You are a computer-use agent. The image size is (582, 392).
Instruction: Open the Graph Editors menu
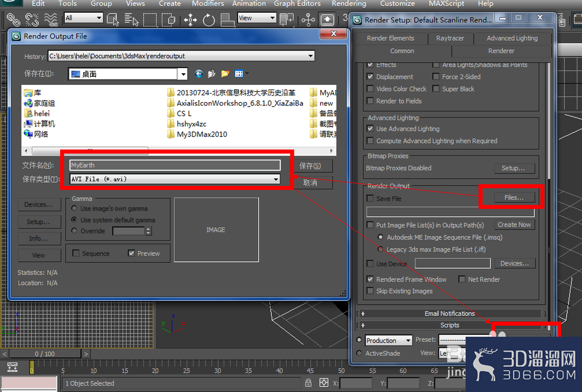click(297, 3)
